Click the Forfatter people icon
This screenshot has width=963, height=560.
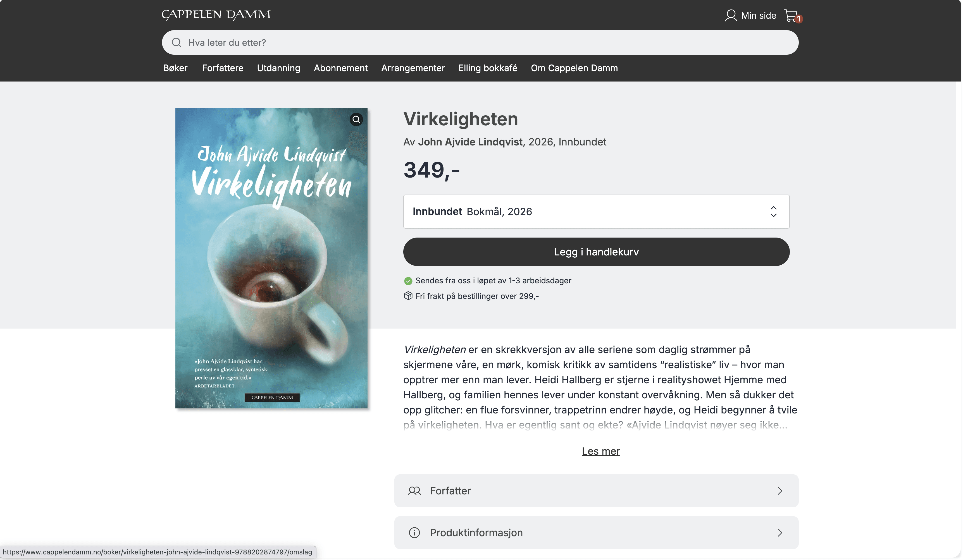coord(414,491)
